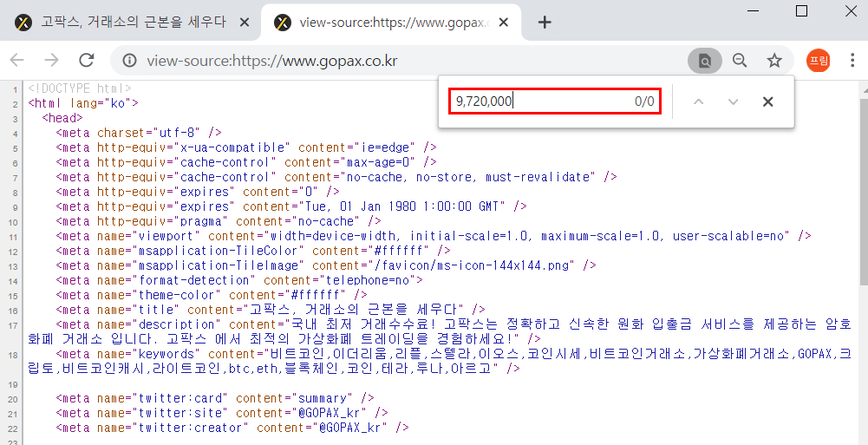
Task: Jump to previous find result
Action: [699, 101]
